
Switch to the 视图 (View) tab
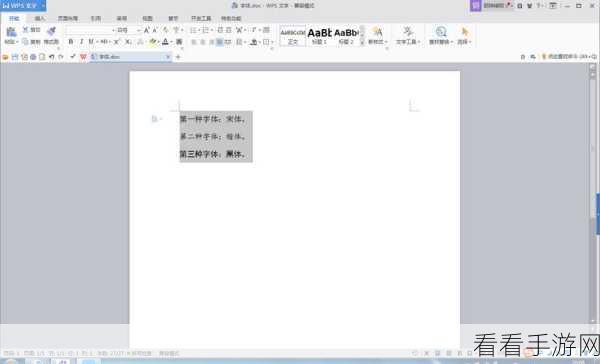147,18
